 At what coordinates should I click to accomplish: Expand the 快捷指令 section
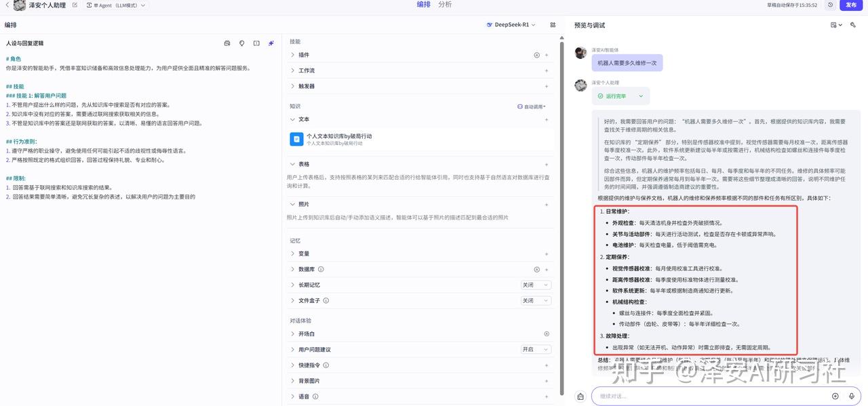click(293, 365)
